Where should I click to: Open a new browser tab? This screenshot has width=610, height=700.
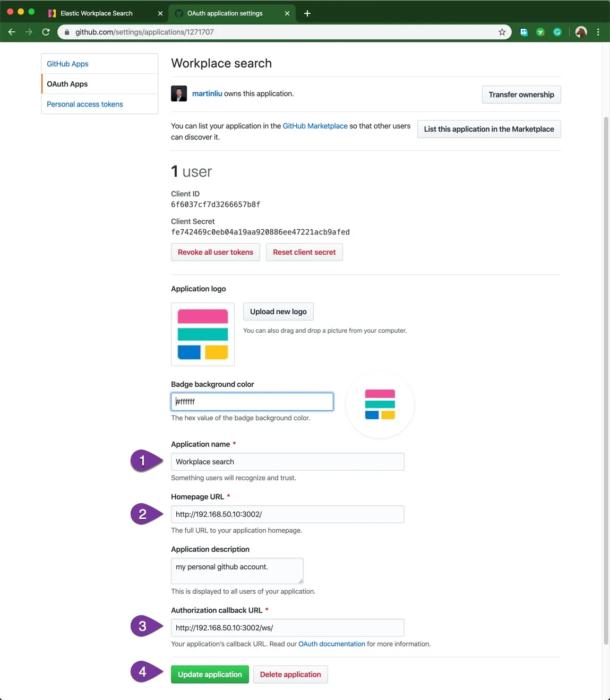point(307,13)
